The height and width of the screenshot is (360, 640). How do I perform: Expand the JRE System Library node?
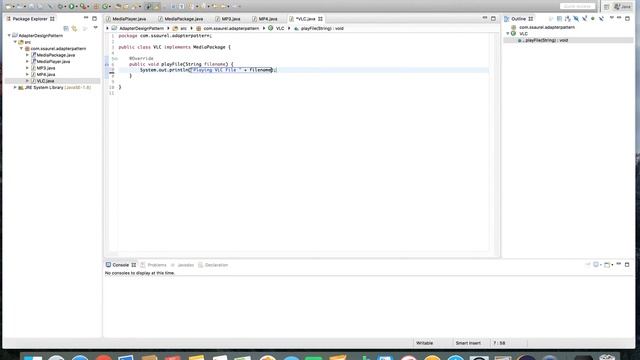[16, 87]
